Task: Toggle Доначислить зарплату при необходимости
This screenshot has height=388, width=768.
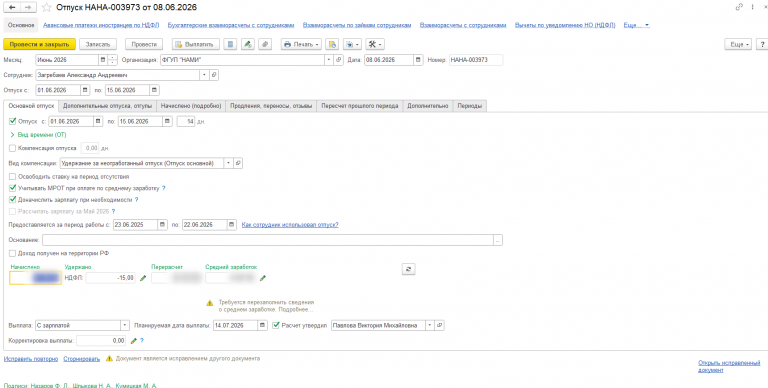Action: [x=13, y=199]
